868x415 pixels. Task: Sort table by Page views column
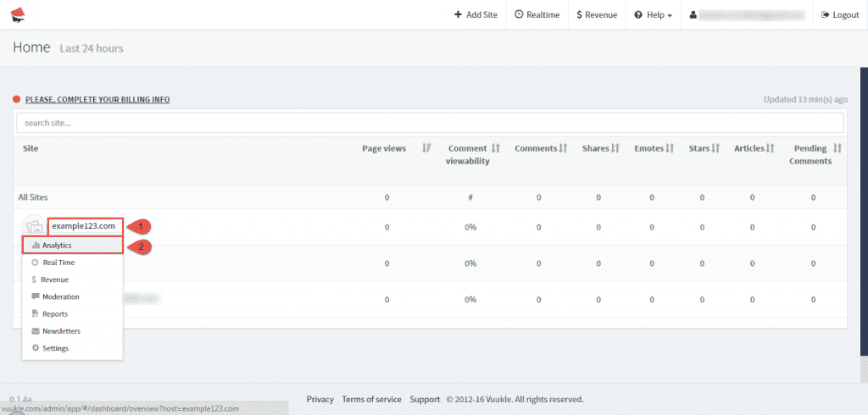(426, 148)
